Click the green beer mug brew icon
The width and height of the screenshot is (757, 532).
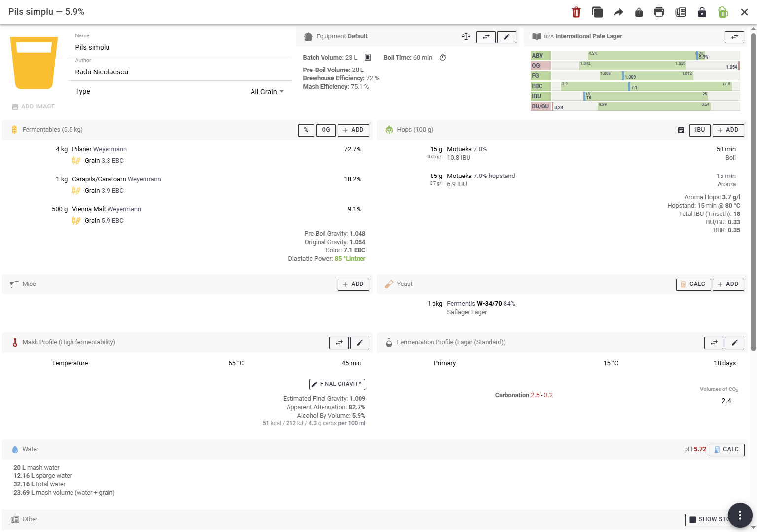click(723, 12)
